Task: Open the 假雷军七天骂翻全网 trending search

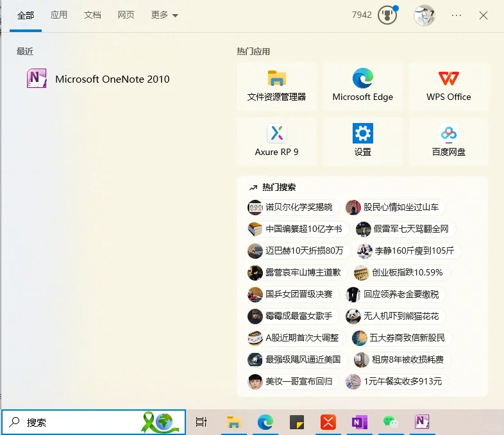Action: (405, 229)
